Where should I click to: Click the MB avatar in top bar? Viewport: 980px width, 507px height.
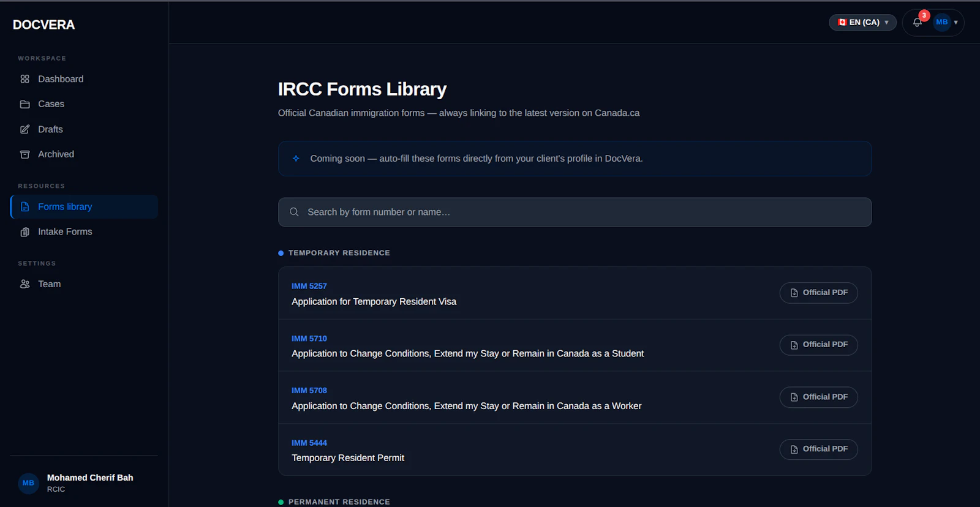[x=941, y=22]
